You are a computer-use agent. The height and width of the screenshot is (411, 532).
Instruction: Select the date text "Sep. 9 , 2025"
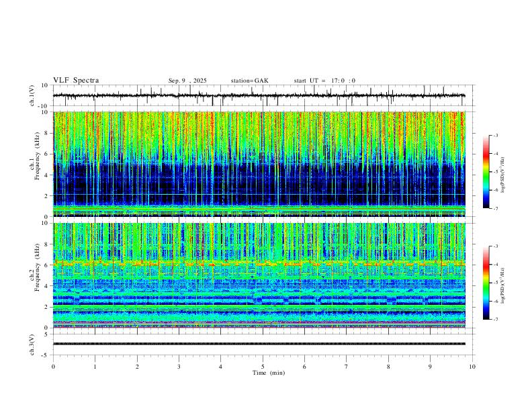[187, 81]
